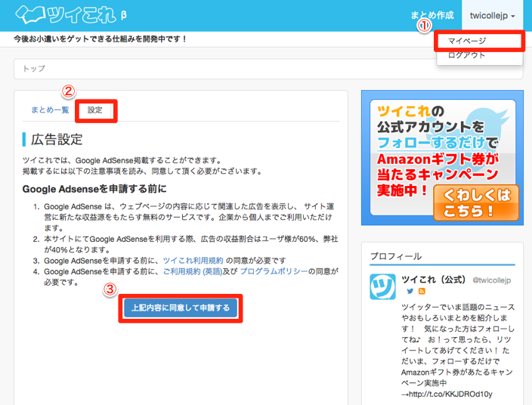This screenshot has height=405, width=532.
Task: Click the くわしくはこちら orange button
Action: click(x=476, y=202)
